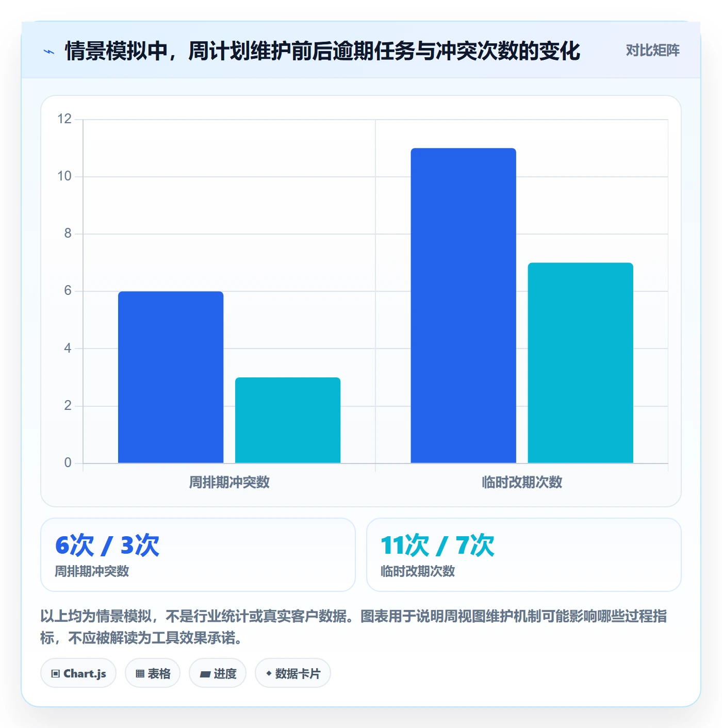Click the 对比矩阵 badge in the header
This screenshot has height=728, width=722.
pos(652,51)
